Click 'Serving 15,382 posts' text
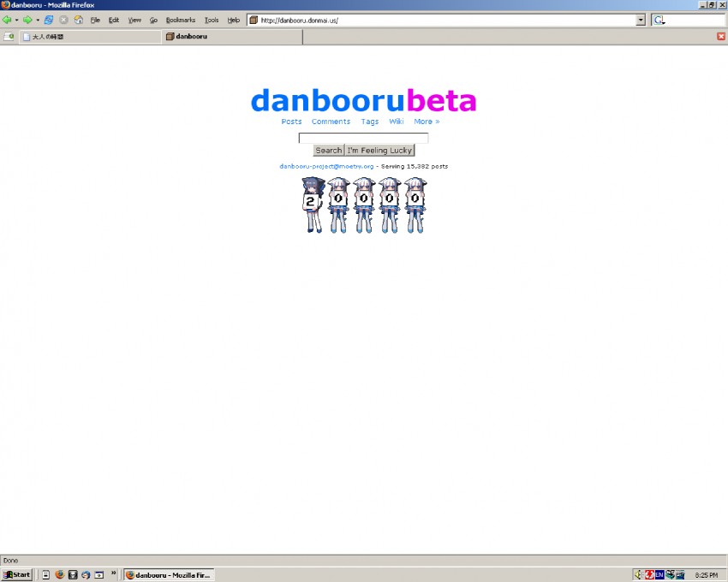728x582 pixels. click(415, 166)
